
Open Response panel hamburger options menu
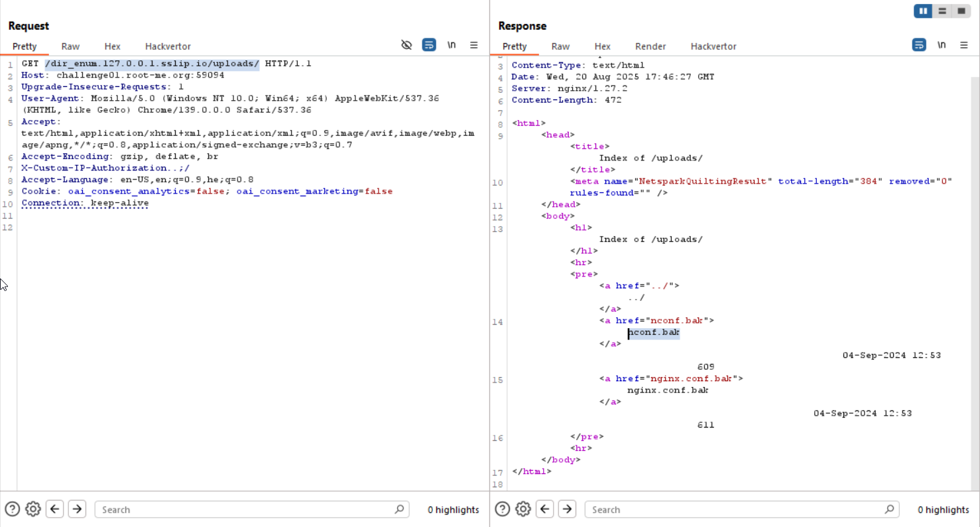point(964,45)
